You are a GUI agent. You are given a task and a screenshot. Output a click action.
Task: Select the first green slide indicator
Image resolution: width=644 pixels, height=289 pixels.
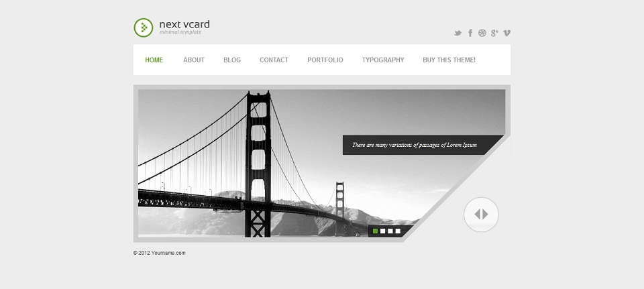(x=375, y=231)
